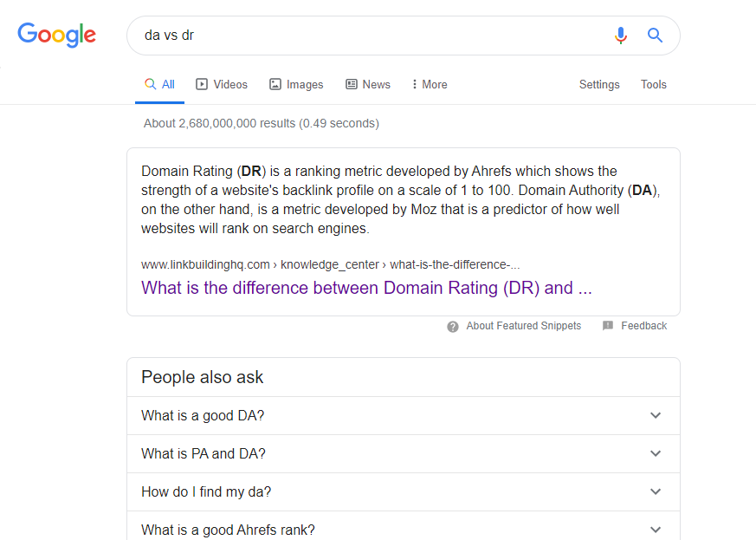Switch to the Videos tab
This screenshot has width=756, height=540.
222,84
